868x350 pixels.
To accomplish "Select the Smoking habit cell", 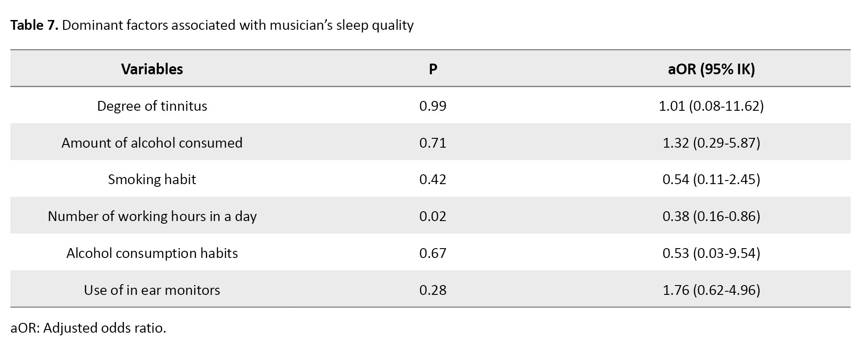I will [x=152, y=179].
